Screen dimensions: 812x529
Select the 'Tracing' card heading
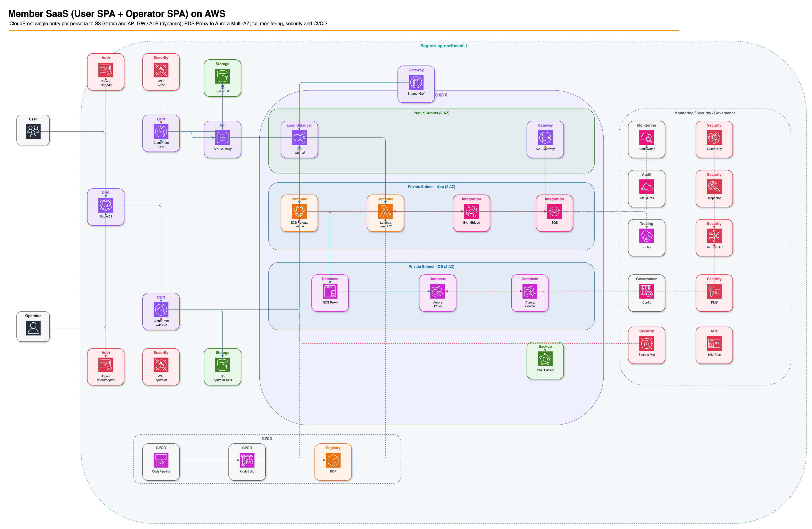point(646,223)
